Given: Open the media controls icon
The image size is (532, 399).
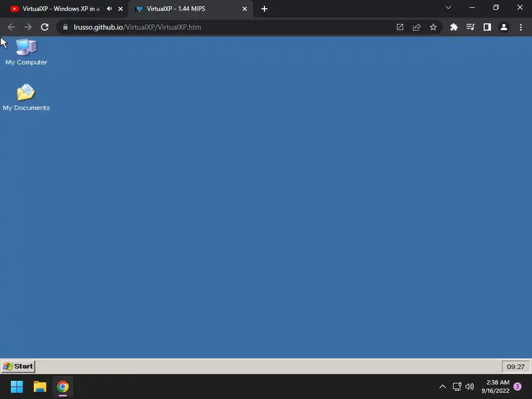Looking at the screenshot, I should [471, 27].
